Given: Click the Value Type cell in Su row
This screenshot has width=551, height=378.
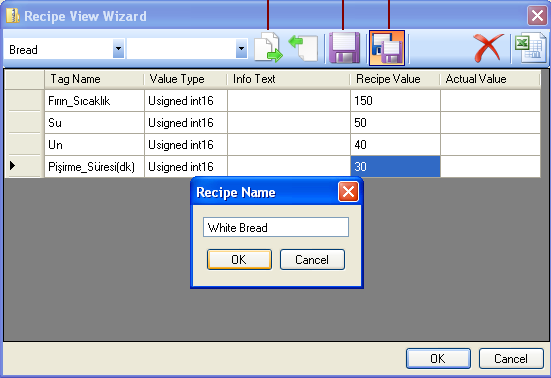Looking at the screenshot, I should (x=186, y=123).
